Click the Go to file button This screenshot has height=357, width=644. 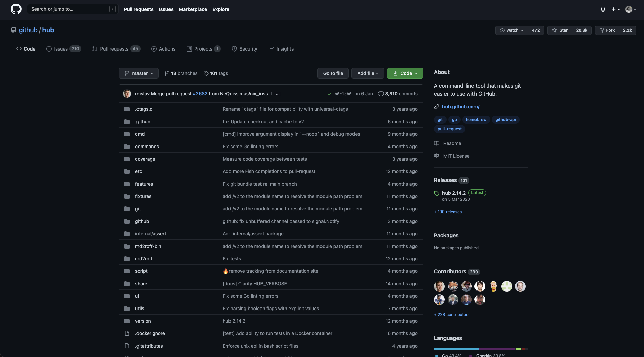coord(333,73)
